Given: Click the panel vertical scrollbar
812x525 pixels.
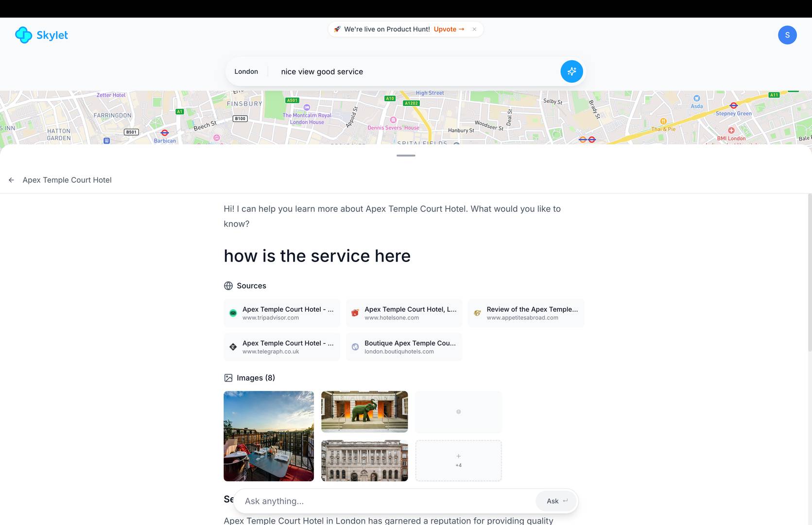Looking at the screenshot, I should (x=810, y=272).
